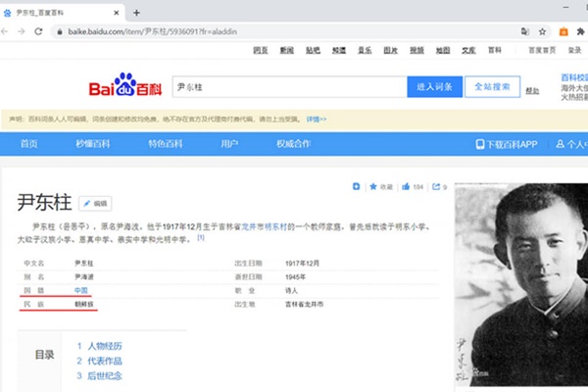The width and height of the screenshot is (588, 392).
Task: Open the portrait photo of 尹东柱
Action: [x=521, y=285]
